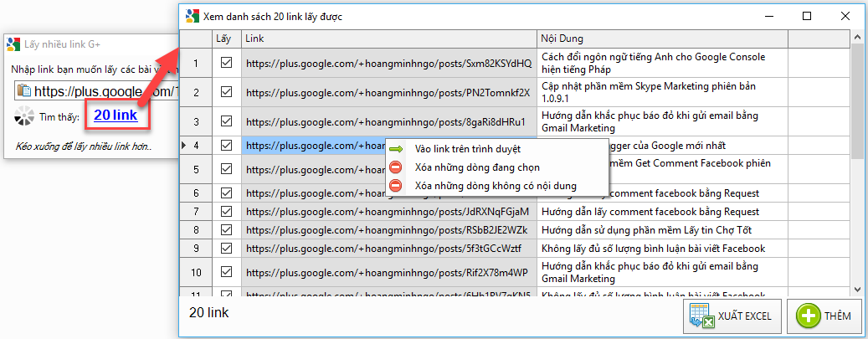Click the green plus icon on THÊM button
The height and width of the screenshot is (339, 868).
coord(809,316)
